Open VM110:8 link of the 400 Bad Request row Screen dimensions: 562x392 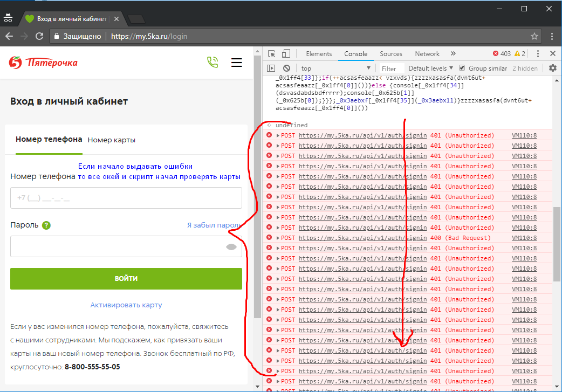pos(524,238)
